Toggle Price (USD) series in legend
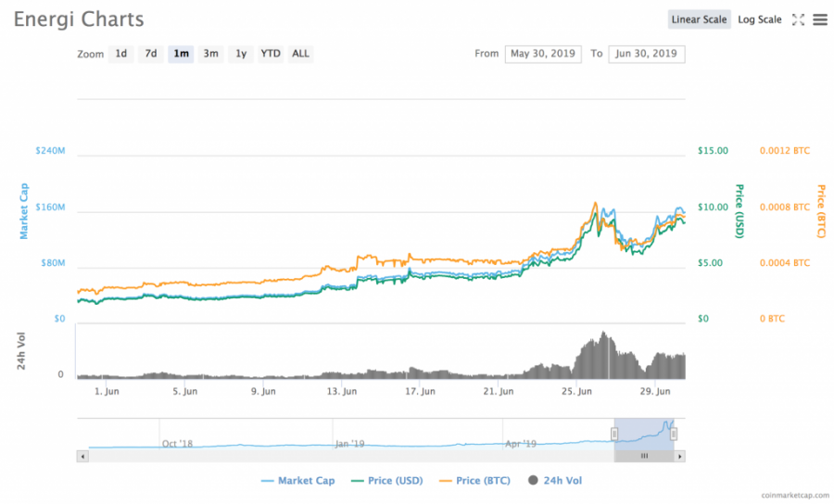Screen dimensions: 834x504 387,481
